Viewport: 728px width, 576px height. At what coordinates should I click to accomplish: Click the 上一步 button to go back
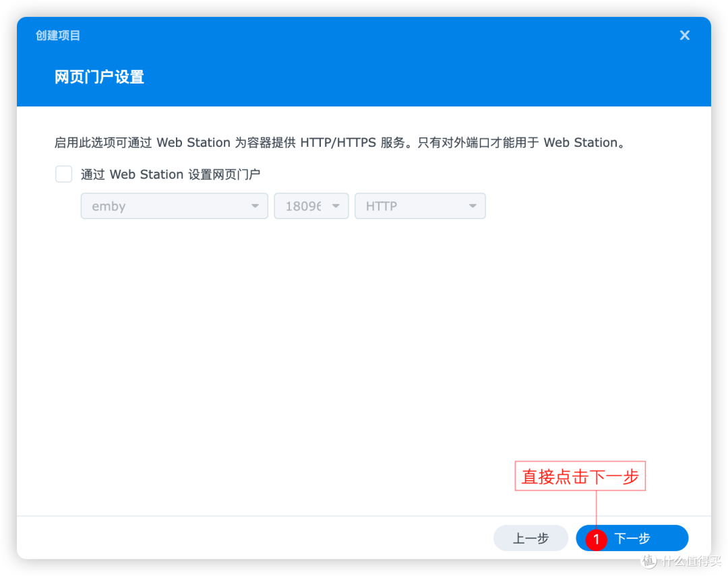pos(530,538)
